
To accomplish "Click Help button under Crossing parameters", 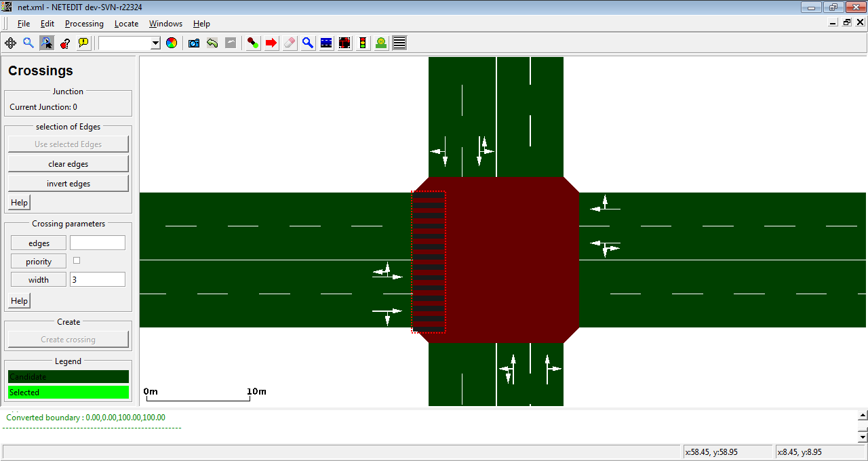I will click(x=19, y=300).
